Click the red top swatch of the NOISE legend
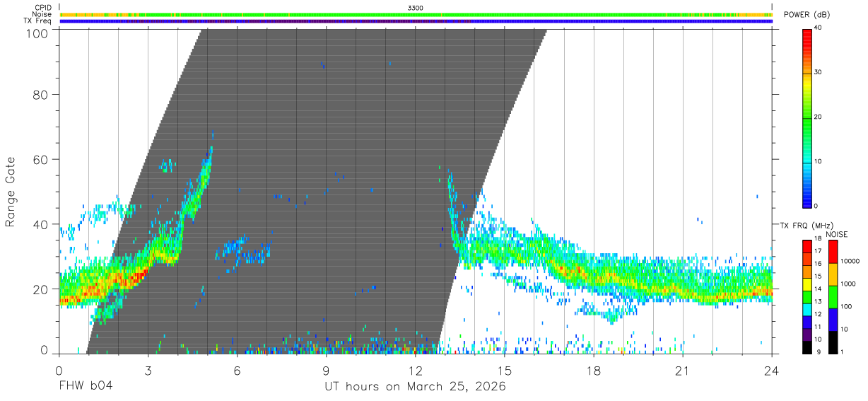The image size is (868, 401). click(x=832, y=252)
